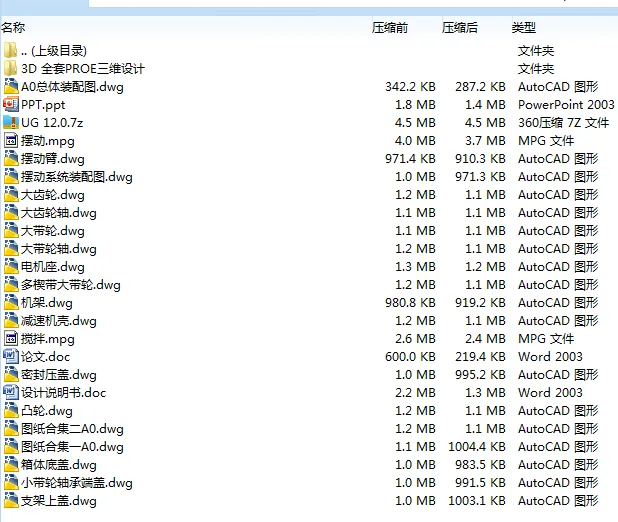The width and height of the screenshot is (618, 522).
Task: Click the 1004.4 KB compressed size value
Action: (477, 446)
